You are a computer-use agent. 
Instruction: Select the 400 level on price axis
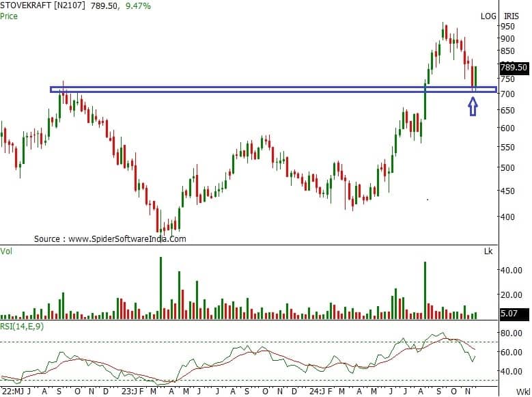coord(507,217)
